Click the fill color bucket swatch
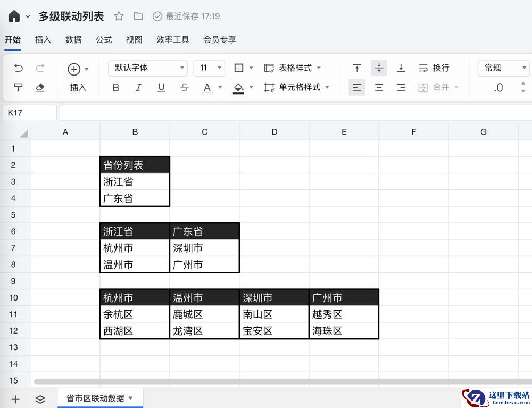Viewport: 532px width, 408px height. [x=238, y=88]
